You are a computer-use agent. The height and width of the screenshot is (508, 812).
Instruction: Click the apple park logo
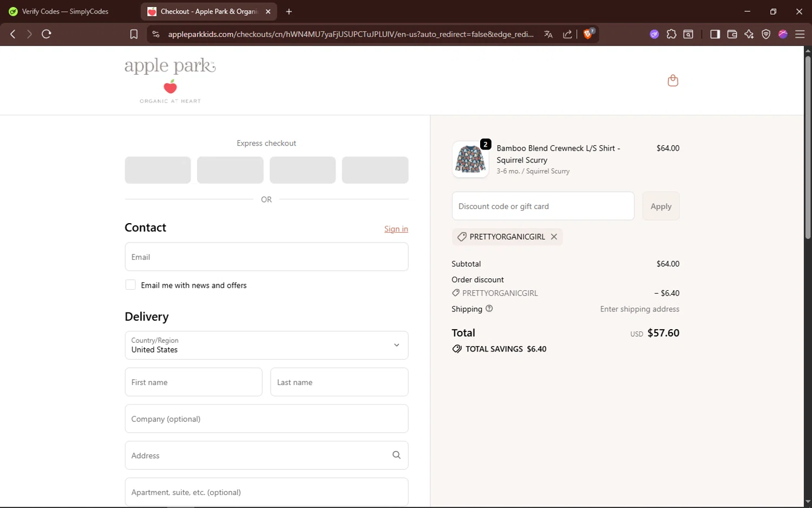170,80
